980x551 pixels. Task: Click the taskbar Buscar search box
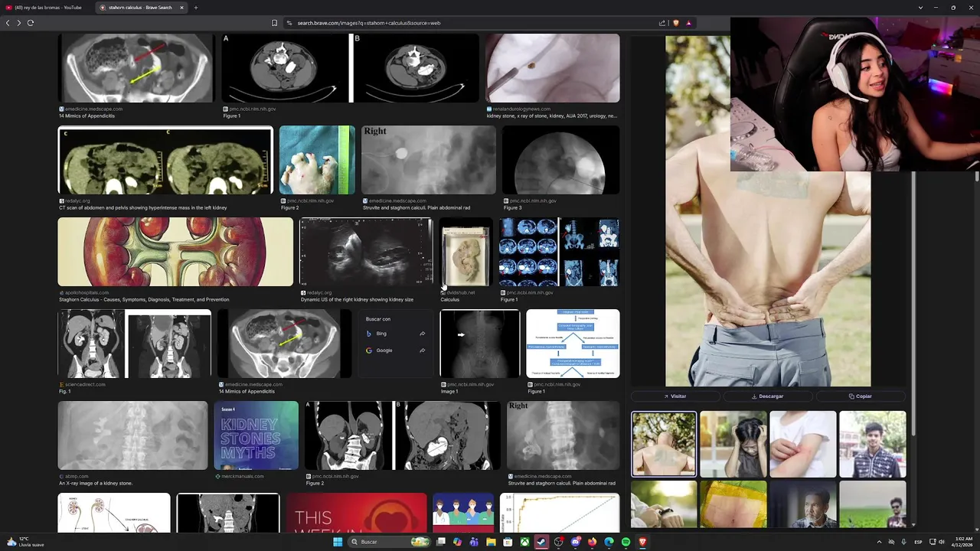click(x=388, y=542)
